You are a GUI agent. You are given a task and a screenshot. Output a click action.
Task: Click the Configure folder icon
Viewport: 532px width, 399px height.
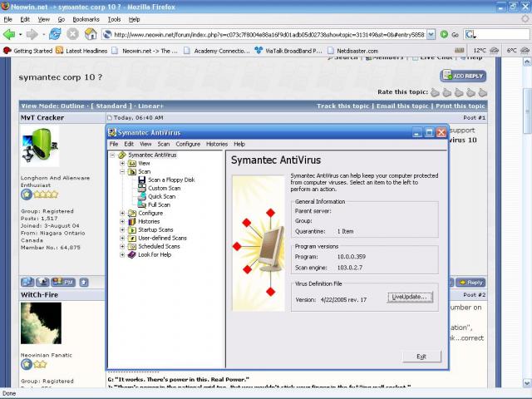click(x=131, y=213)
